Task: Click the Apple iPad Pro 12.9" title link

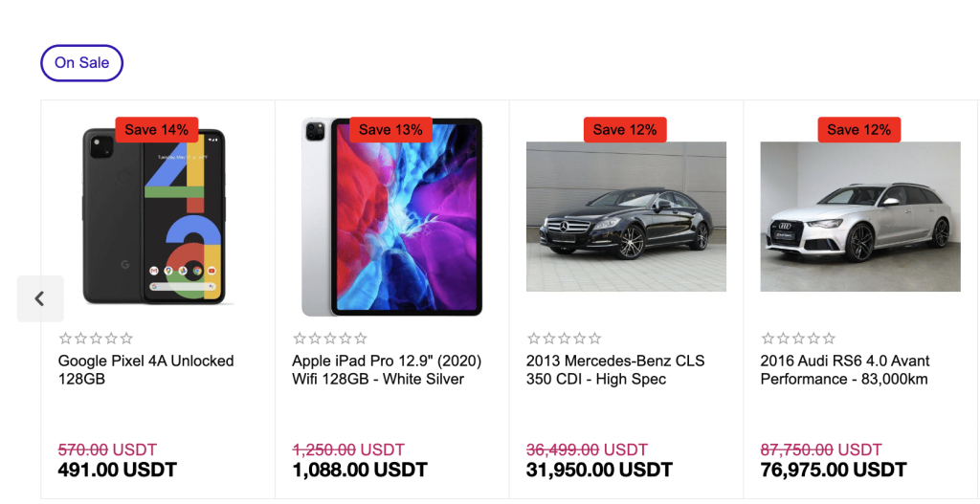Action: tap(386, 370)
